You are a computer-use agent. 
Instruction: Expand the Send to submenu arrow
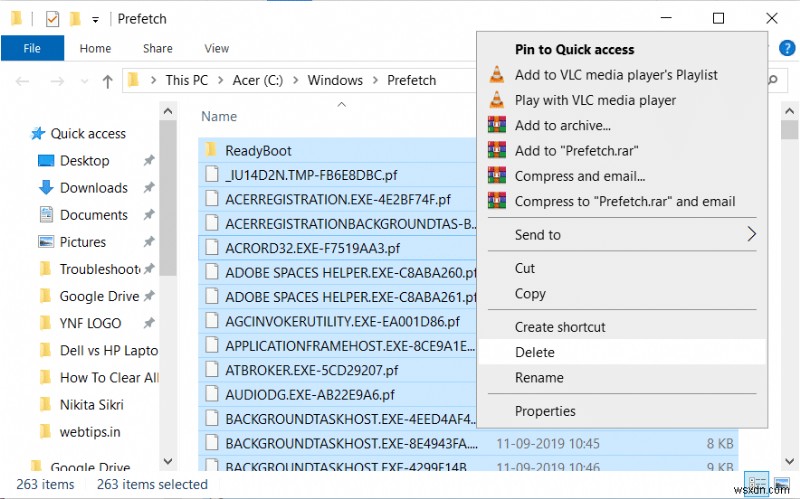[x=752, y=235]
